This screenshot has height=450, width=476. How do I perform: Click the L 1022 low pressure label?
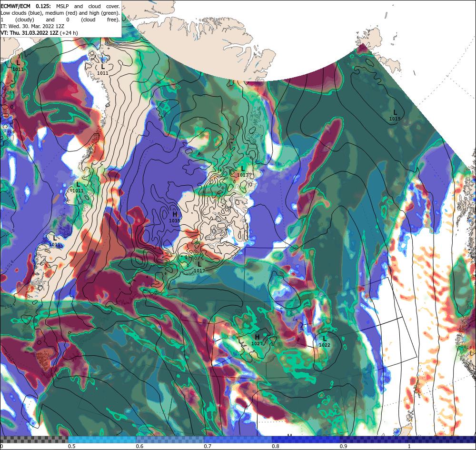[x=325, y=341]
